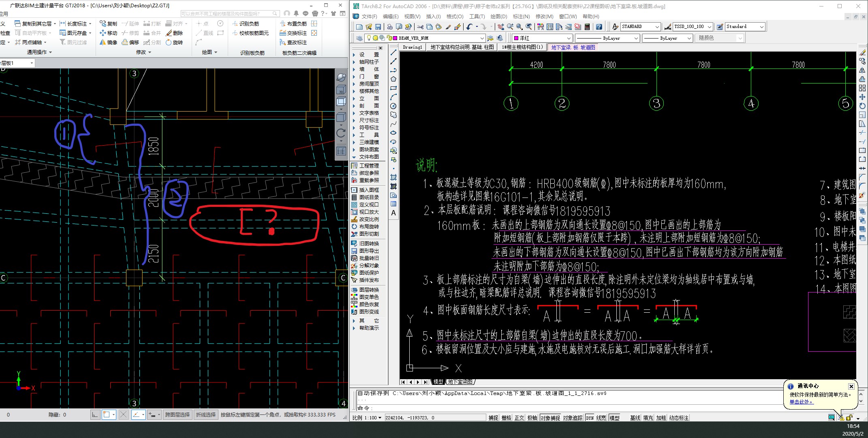Toggle 线宽 lineweight display in status bar

tap(601, 418)
